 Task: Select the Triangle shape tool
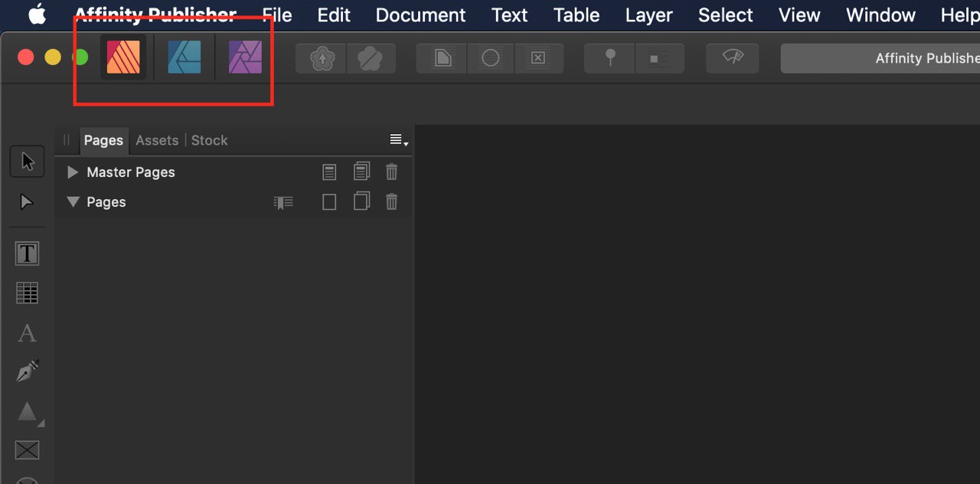tap(28, 412)
